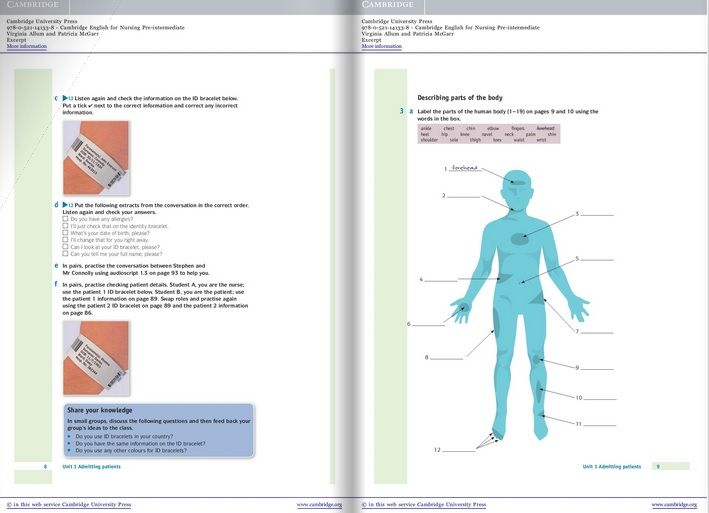
Task: Click the 'Share your knowledge' box heading
Action: point(102,410)
